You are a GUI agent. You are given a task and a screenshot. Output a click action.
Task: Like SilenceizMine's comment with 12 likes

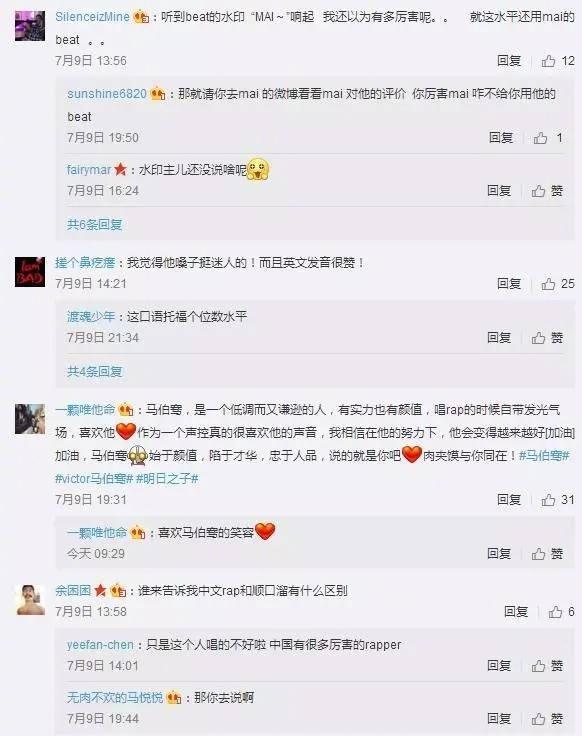[x=558, y=61]
